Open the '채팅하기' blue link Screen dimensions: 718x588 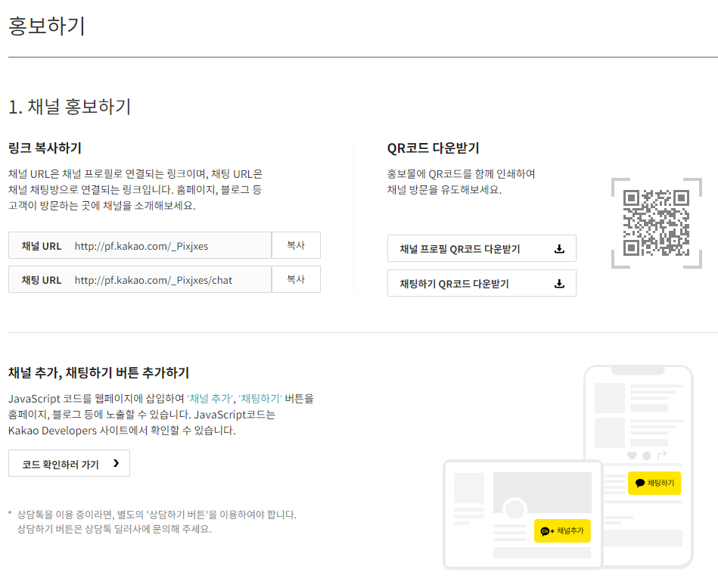tap(260, 398)
